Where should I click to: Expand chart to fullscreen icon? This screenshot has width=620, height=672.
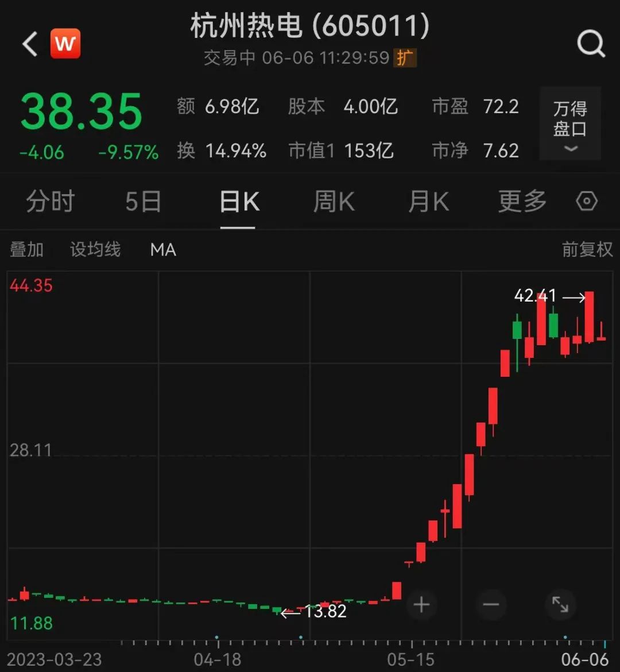click(x=560, y=605)
